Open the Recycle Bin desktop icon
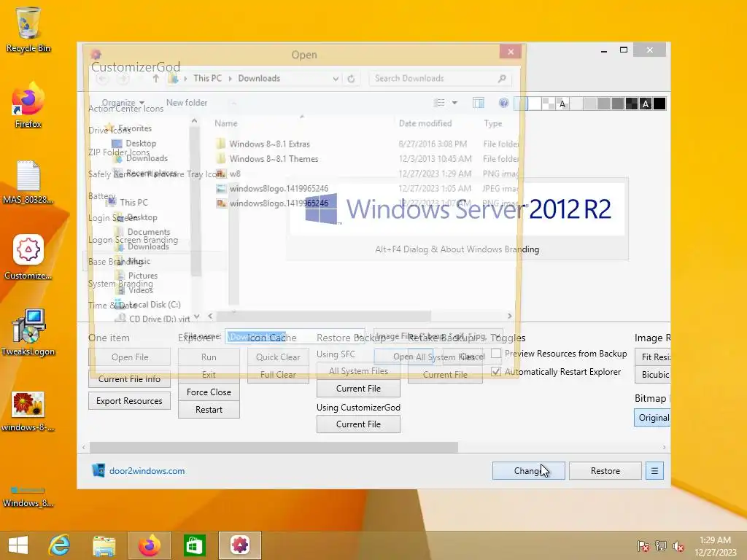This screenshot has width=747, height=560. pyautogui.click(x=28, y=29)
